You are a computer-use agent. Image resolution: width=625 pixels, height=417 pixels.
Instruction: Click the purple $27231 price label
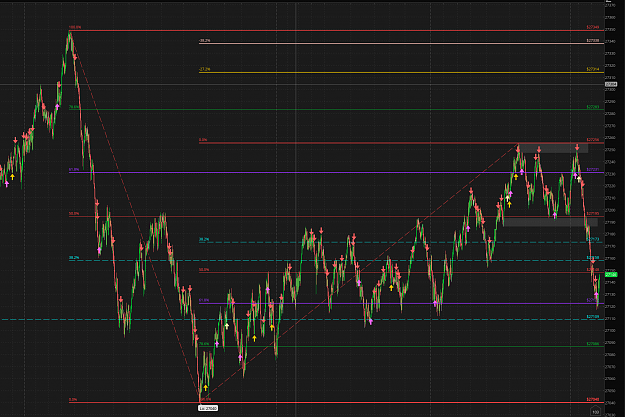click(x=593, y=169)
